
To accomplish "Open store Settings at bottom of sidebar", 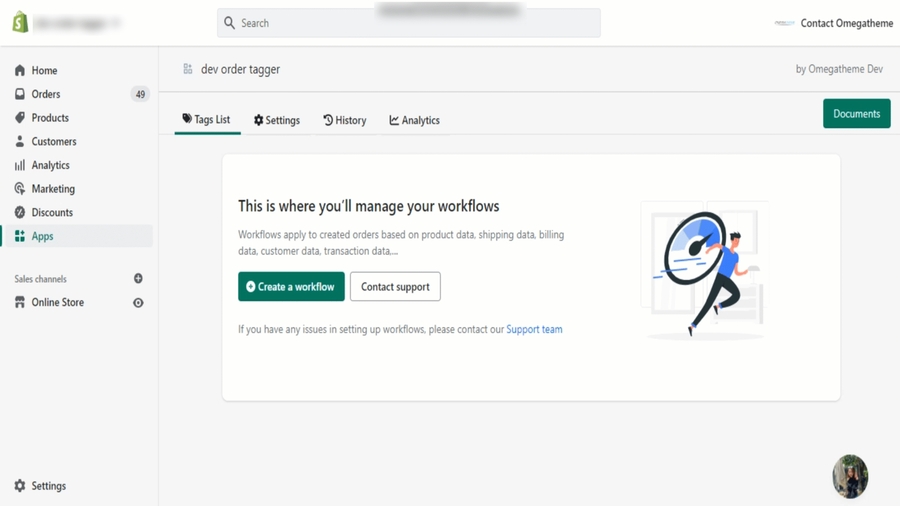I will tap(48, 486).
